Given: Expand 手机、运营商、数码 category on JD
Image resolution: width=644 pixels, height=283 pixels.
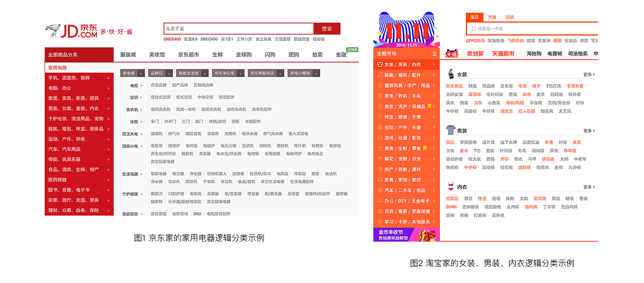Looking at the screenshot, I should 79,78.
